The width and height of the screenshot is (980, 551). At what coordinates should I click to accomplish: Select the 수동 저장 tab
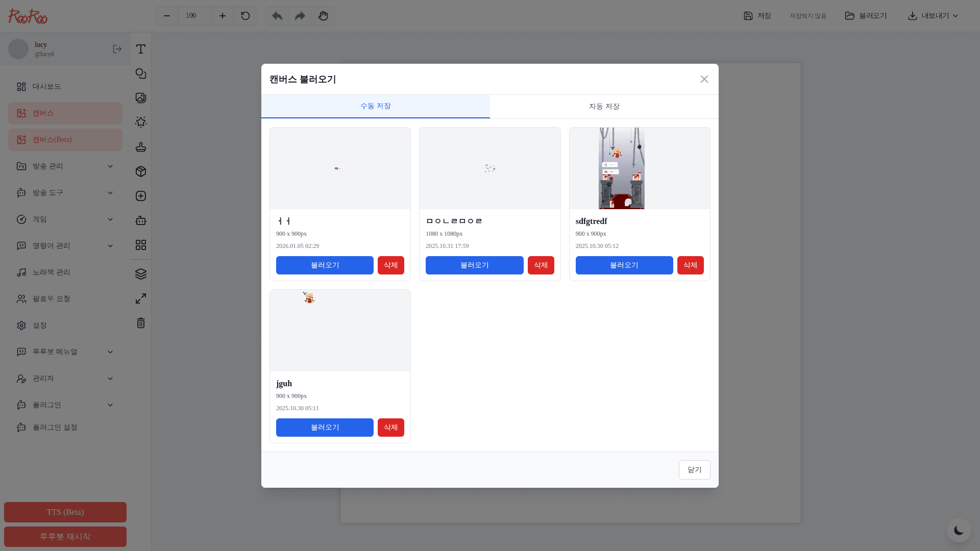(375, 106)
